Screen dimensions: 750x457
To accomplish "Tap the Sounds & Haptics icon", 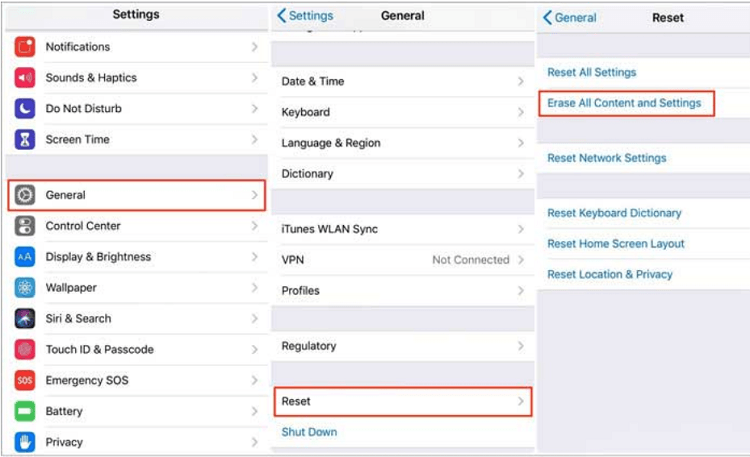I will click(25, 78).
